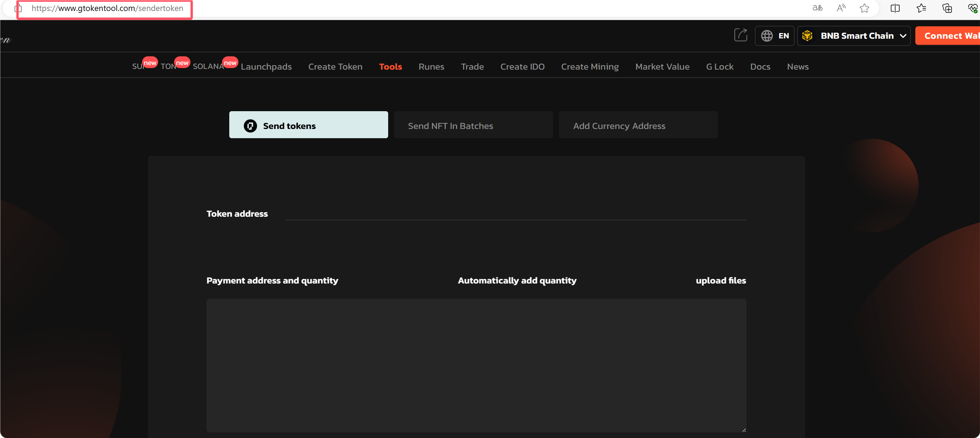Expand the BNB Smart Chain dropdown
The width and height of the screenshot is (980, 438).
coord(853,36)
